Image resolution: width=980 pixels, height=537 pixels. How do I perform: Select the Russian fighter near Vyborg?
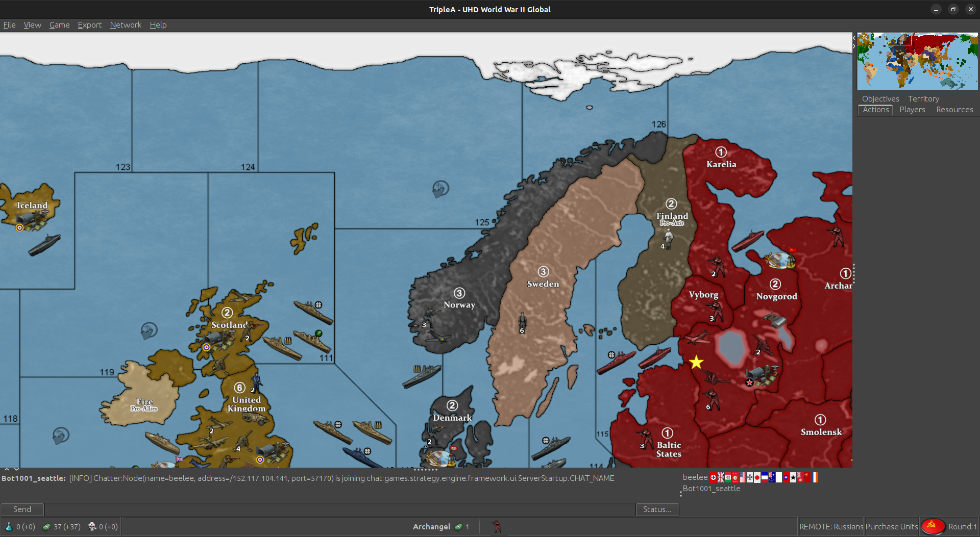[698, 338]
